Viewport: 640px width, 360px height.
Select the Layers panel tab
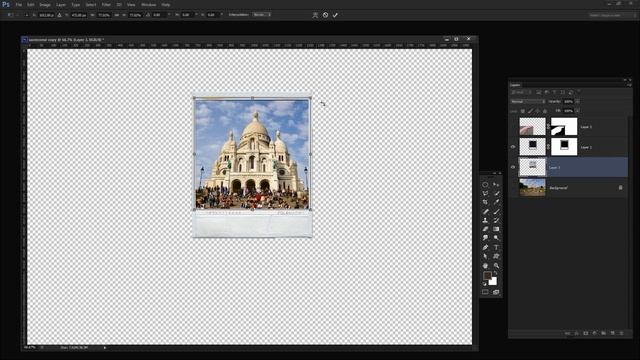516,85
